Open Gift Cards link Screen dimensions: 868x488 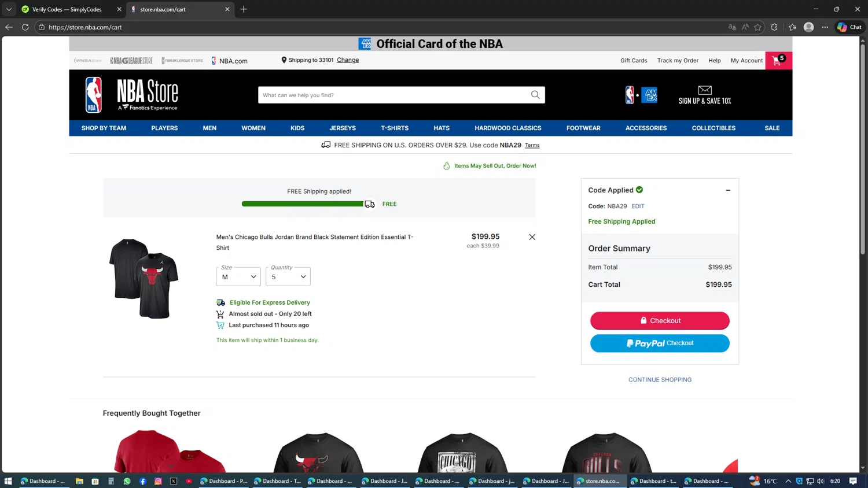click(x=634, y=61)
